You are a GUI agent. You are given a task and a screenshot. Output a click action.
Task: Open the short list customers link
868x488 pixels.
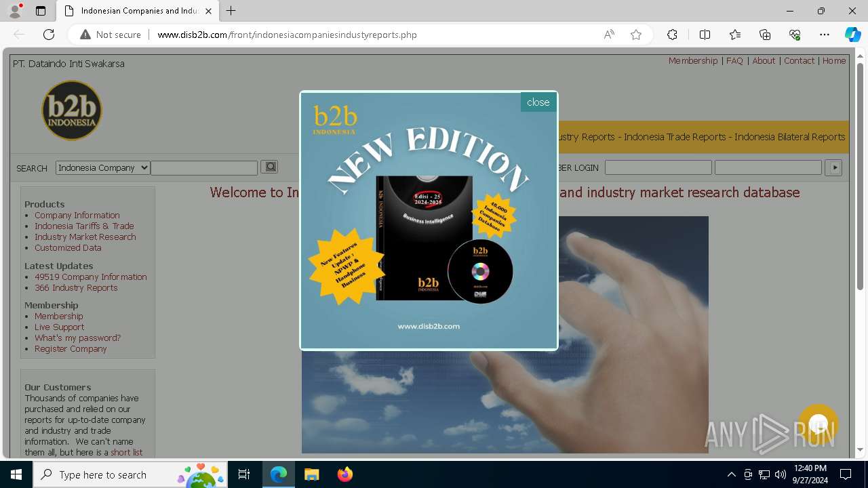click(x=127, y=452)
